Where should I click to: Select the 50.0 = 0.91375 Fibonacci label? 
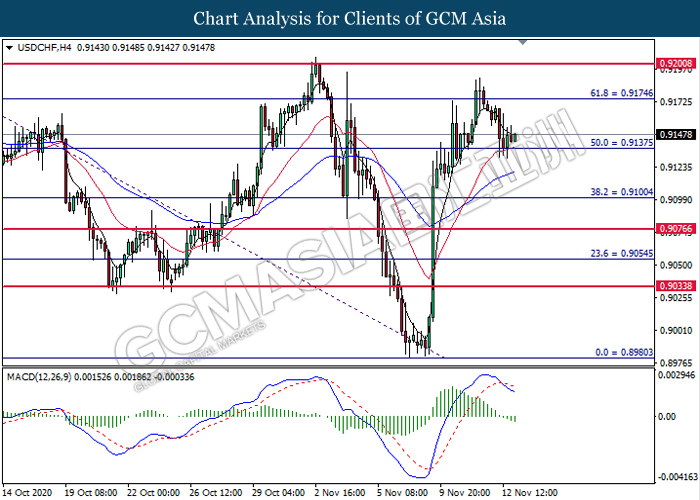click(621, 143)
